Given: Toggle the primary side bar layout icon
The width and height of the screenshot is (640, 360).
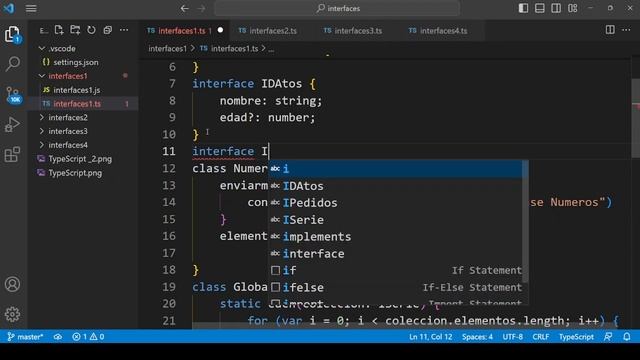Looking at the screenshot, I should [523, 8].
